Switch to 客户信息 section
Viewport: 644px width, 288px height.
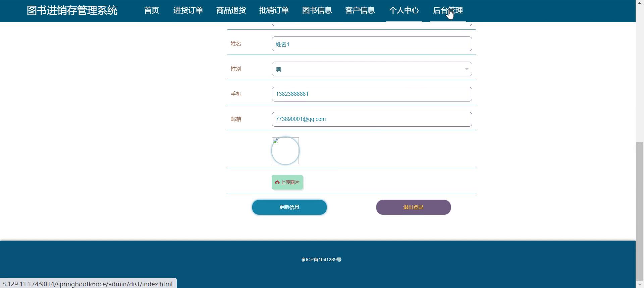(x=360, y=11)
